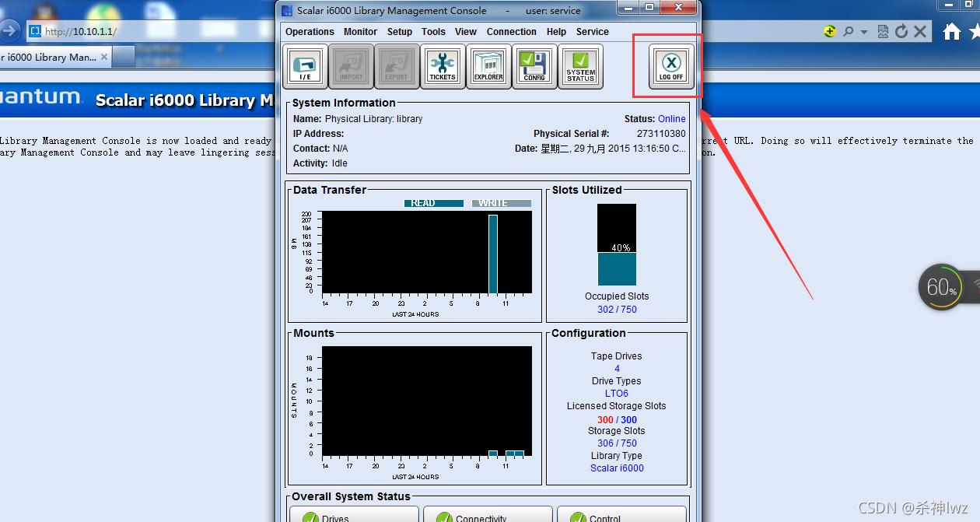980x522 pixels.
Task: Open the Help menu
Action: (x=556, y=32)
